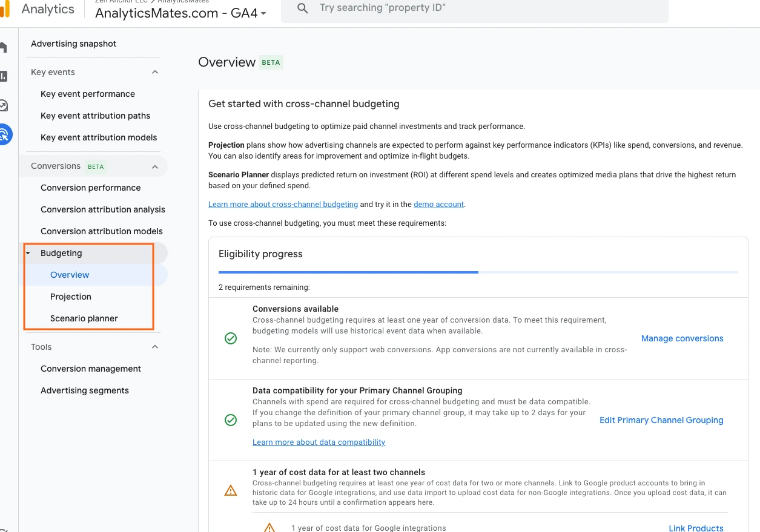The height and width of the screenshot is (532, 760).
Task: Open the Explore icon in left rail
Action: pyautogui.click(x=3, y=105)
